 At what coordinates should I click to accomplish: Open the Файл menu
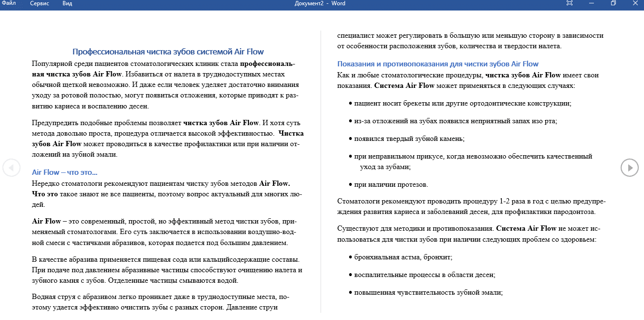click(x=8, y=3)
